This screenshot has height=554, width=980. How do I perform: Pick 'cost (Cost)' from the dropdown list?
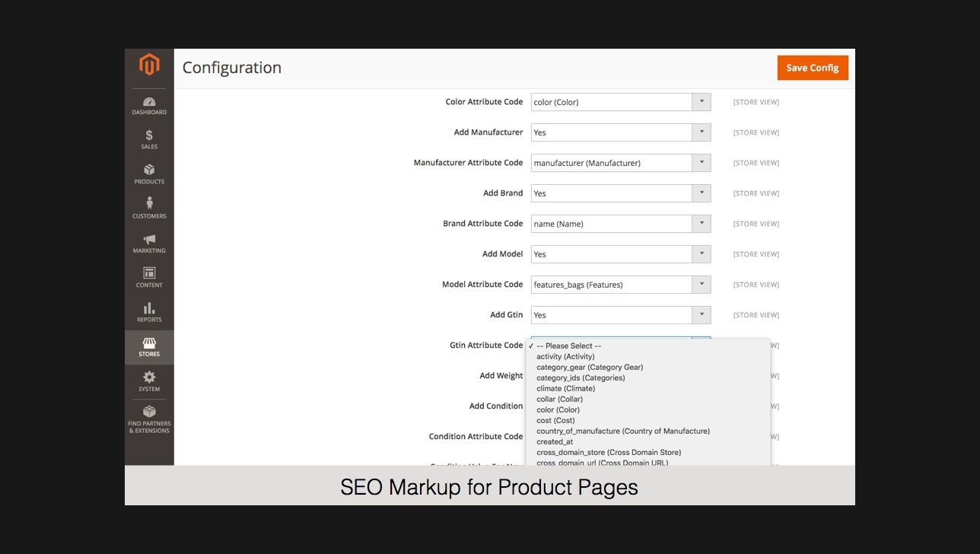(x=555, y=420)
